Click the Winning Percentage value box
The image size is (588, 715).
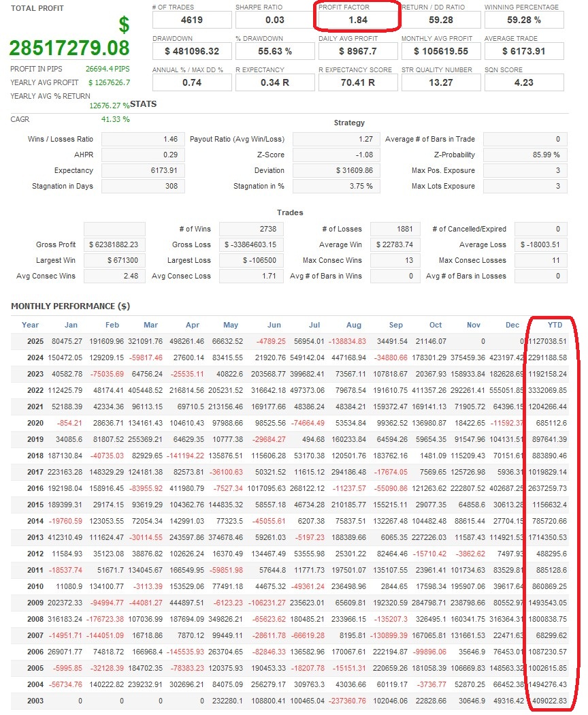coord(524,20)
